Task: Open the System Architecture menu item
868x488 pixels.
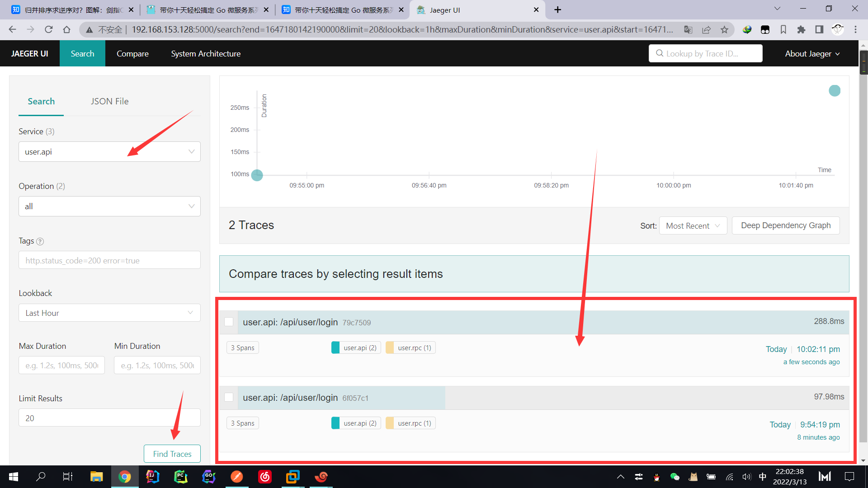Action: [x=206, y=53]
